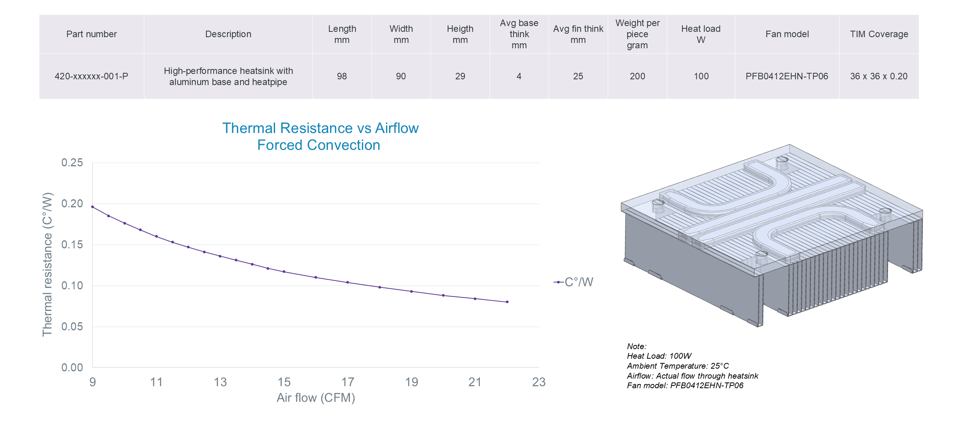The image size is (980, 425).
Task: Click the first data point at 9 CFM
Action: pyautogui.click(x=93, y=207)
